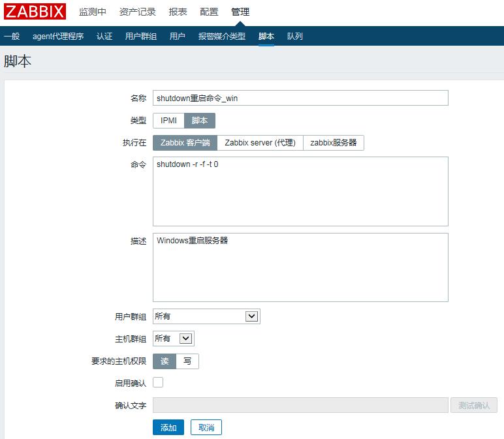Select 读 host permission
Image resolution: width=504 pixels, height=439 pixels.
click(165, 361)
